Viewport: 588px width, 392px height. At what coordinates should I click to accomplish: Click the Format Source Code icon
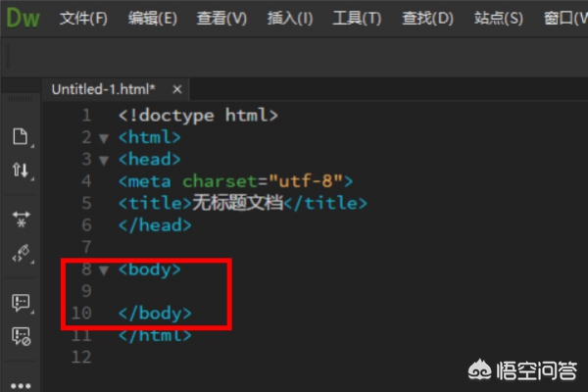click(x=21, y=253)
